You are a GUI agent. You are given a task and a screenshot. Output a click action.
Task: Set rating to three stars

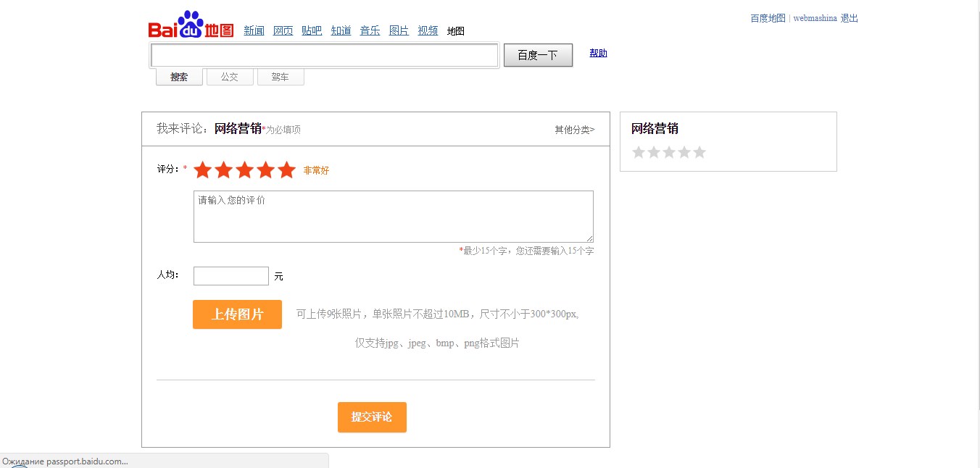[244, 170]
